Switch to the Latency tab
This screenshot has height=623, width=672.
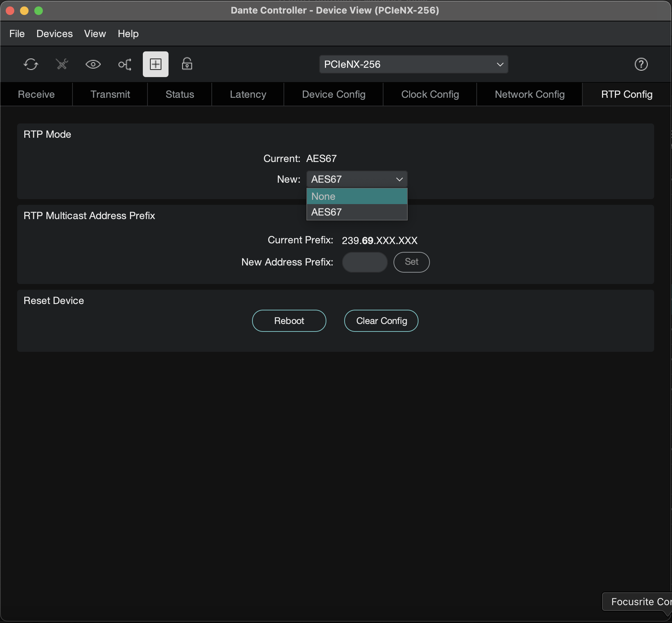coord(248,94)
